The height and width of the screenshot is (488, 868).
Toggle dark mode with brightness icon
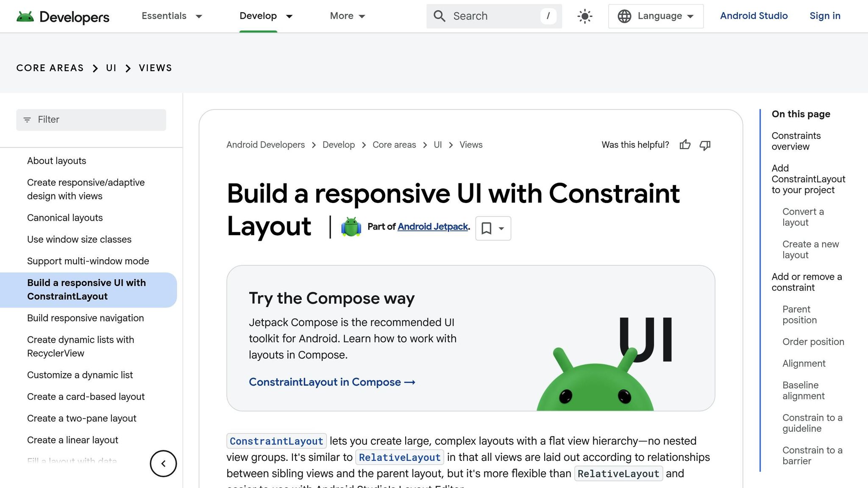coord(584,16)
